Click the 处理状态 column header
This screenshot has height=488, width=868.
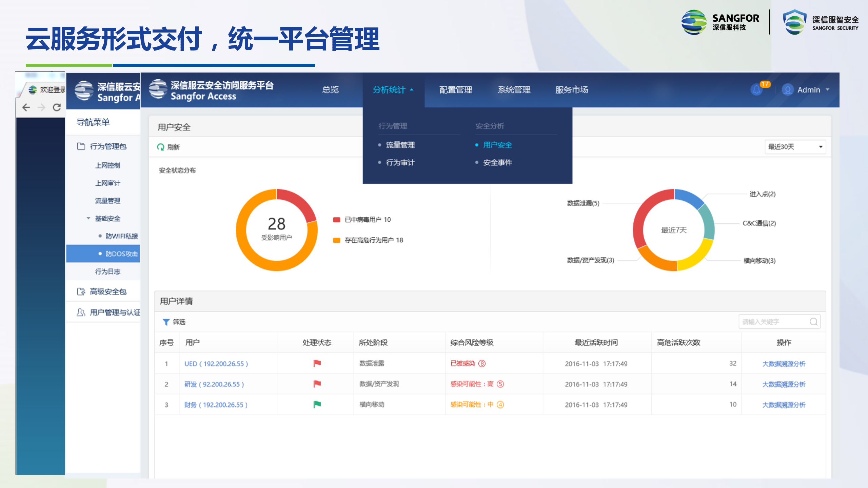point(317,342)
